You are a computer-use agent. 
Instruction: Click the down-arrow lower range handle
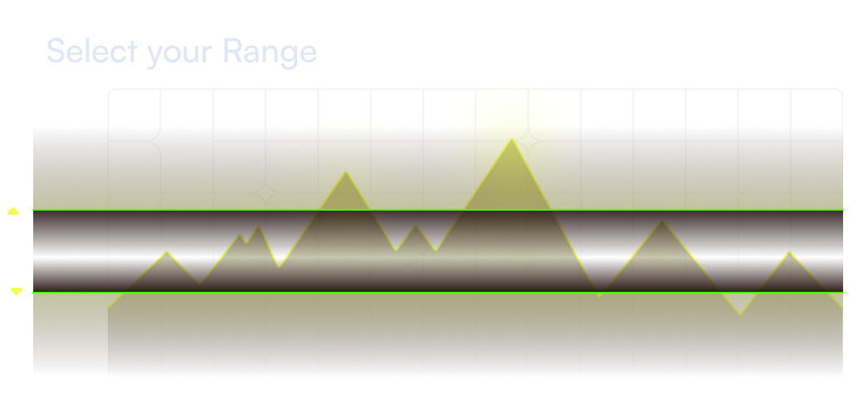16,292
